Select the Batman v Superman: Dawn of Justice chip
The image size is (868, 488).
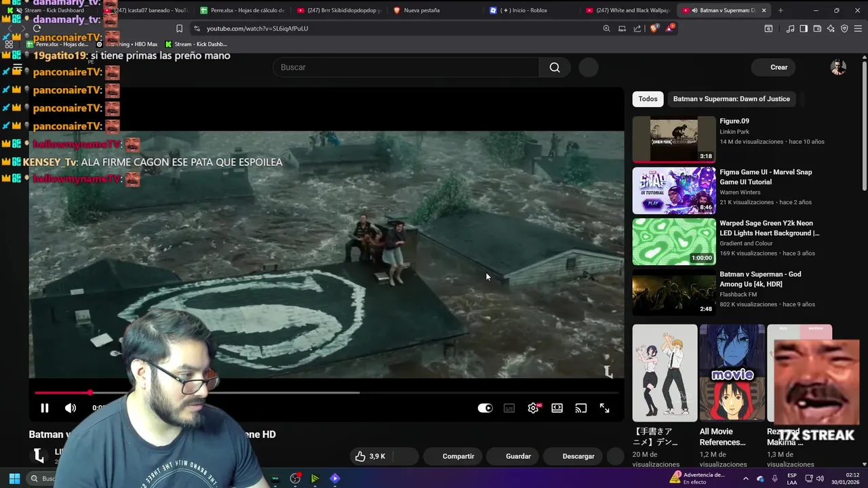click(731, 99)
